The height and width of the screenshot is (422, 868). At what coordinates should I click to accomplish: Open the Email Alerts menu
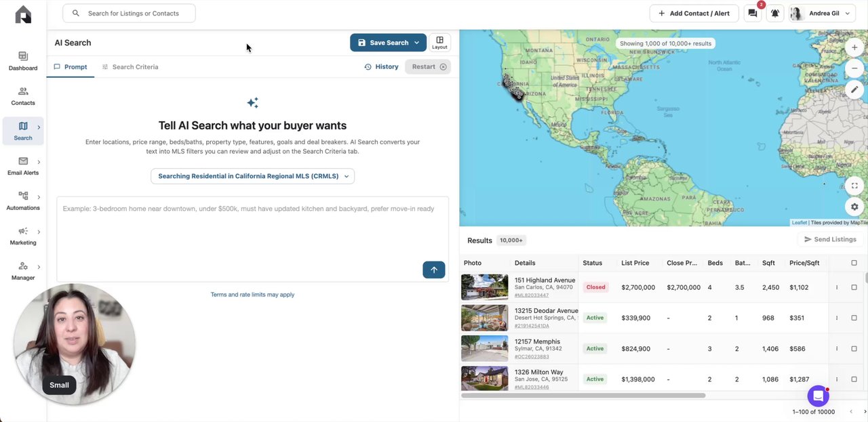point(23,165)
